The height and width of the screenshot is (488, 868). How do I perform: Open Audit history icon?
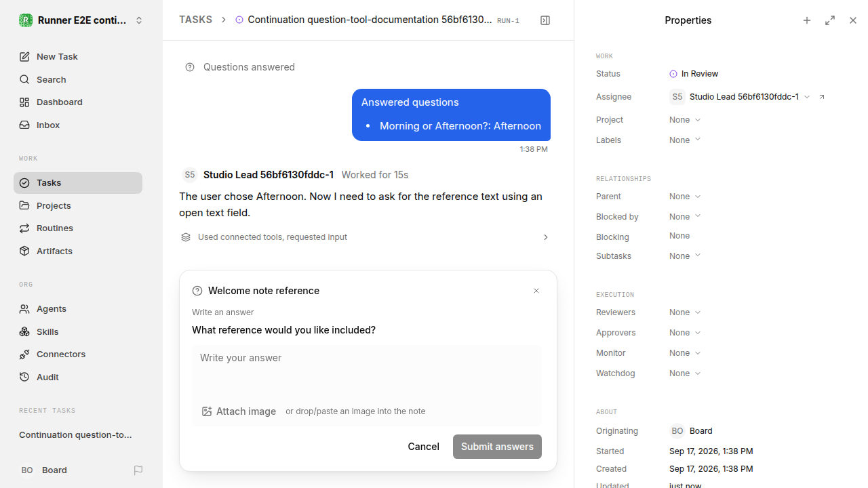coord(24,377)
